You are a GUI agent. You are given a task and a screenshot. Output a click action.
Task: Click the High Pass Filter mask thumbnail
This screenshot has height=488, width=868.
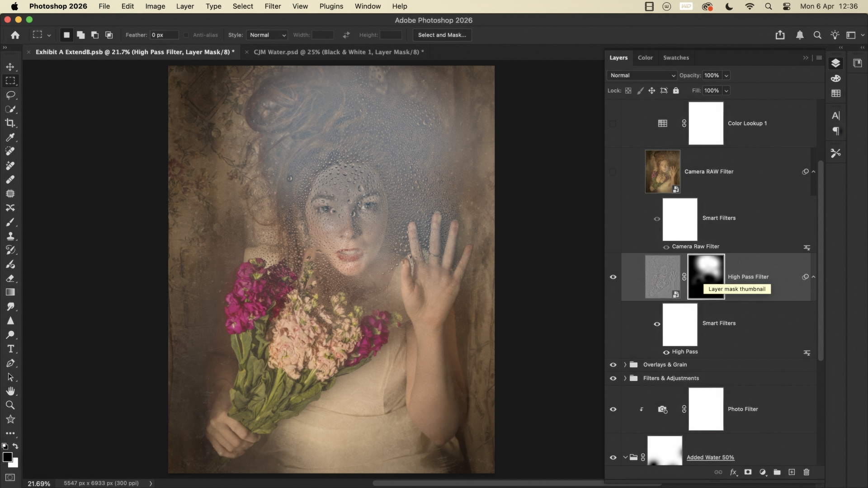click(706, 271)
